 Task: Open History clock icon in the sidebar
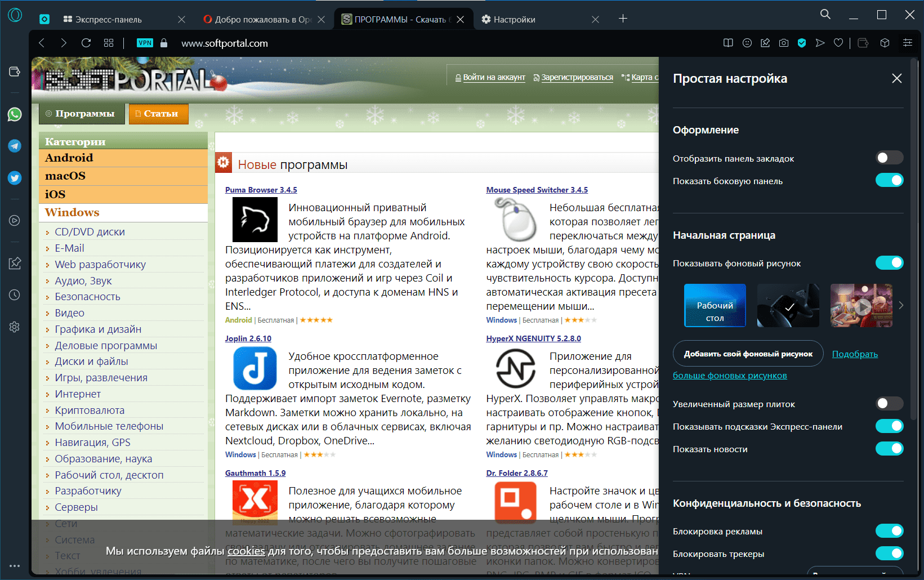[15, 295]
